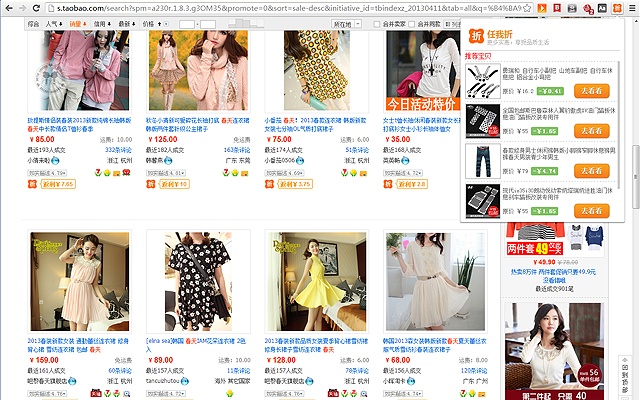640x400 pixels.
Task: Click the red extension icon with badge 2
Action: click(588, 8)
